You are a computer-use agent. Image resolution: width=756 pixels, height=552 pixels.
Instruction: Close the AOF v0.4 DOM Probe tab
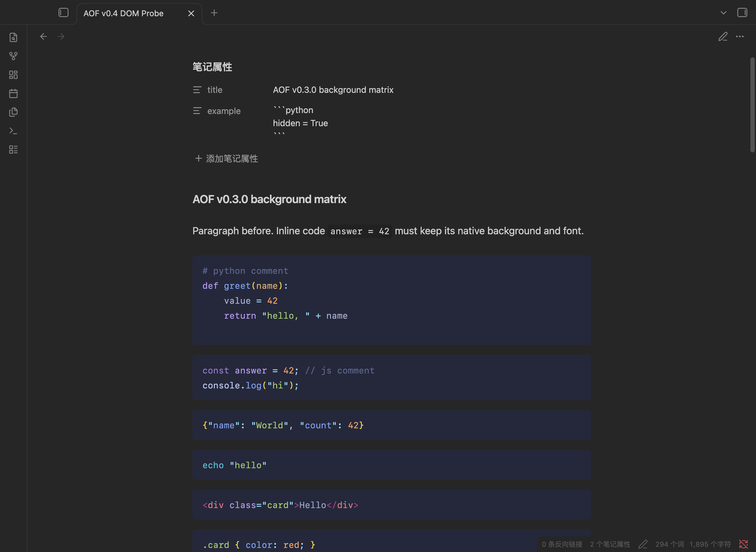pos(191,13)
